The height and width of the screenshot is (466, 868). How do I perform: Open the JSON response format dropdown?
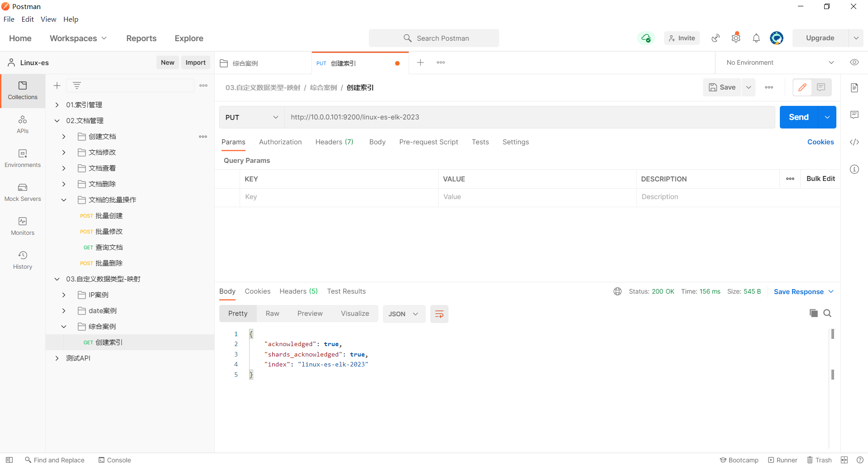coord(404,314)
